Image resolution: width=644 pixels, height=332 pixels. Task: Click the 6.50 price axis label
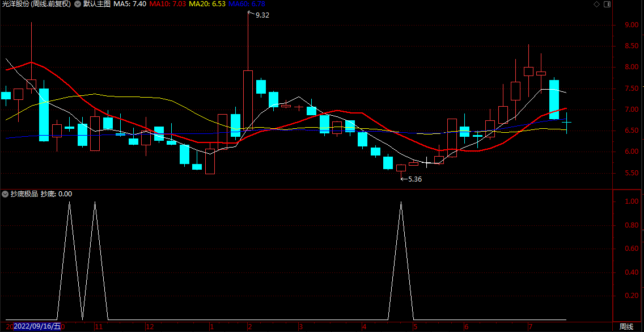coord(632,131)
